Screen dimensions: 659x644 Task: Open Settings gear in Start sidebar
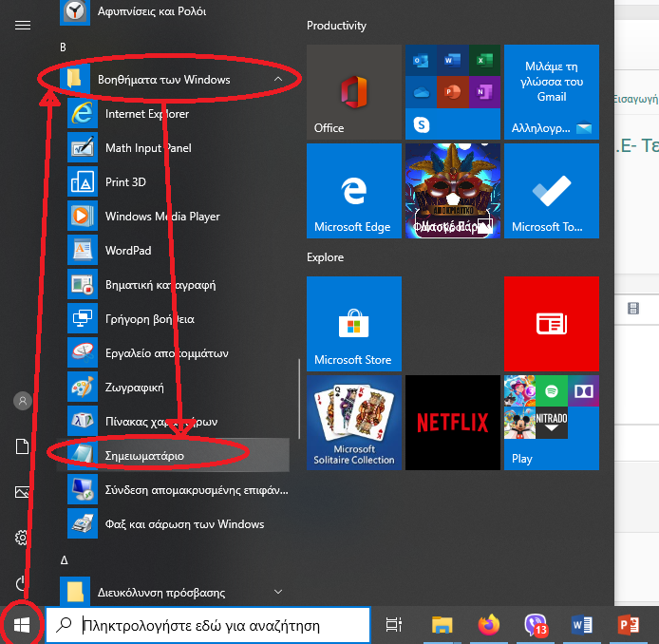click(x=22, y=538)
